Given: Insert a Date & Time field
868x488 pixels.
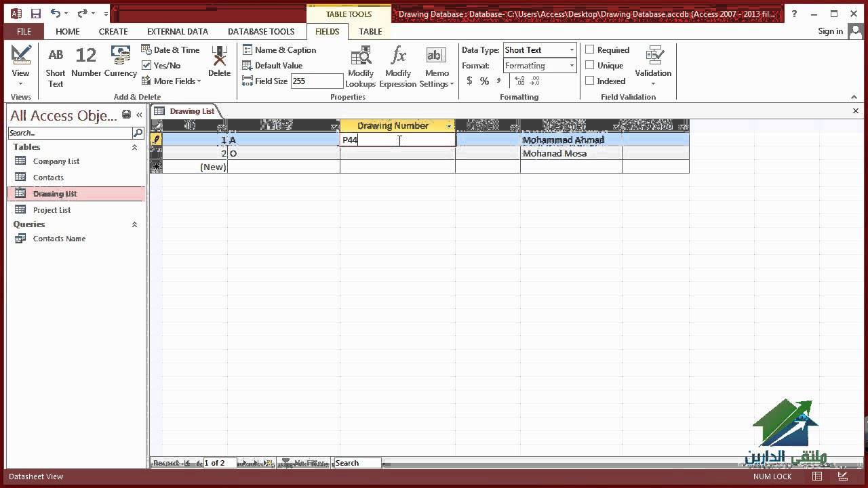Looking at the screenshot, I should [171, 49].
